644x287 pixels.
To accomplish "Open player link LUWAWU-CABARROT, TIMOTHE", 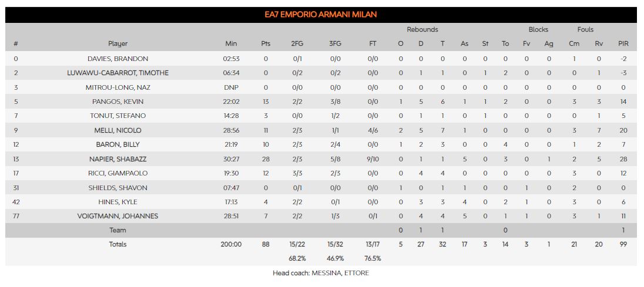I will 118,73.
